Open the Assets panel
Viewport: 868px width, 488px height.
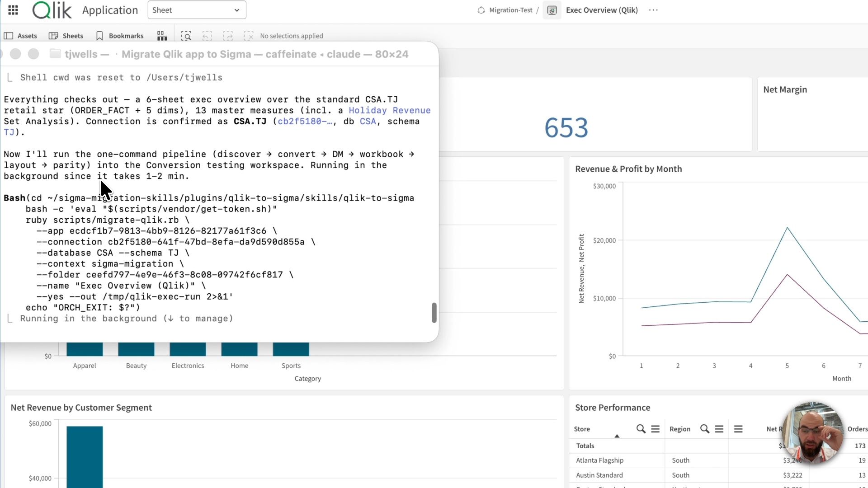(21, 36)
